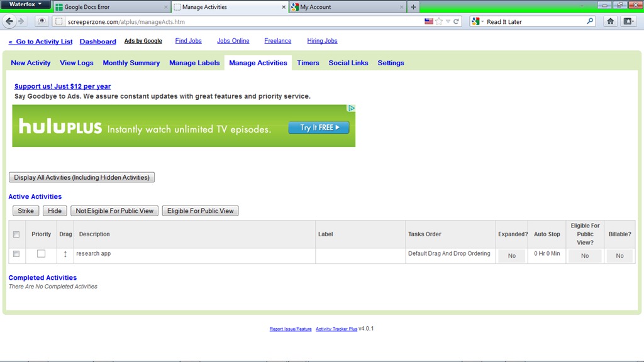Open the New Activity tab

31,63
